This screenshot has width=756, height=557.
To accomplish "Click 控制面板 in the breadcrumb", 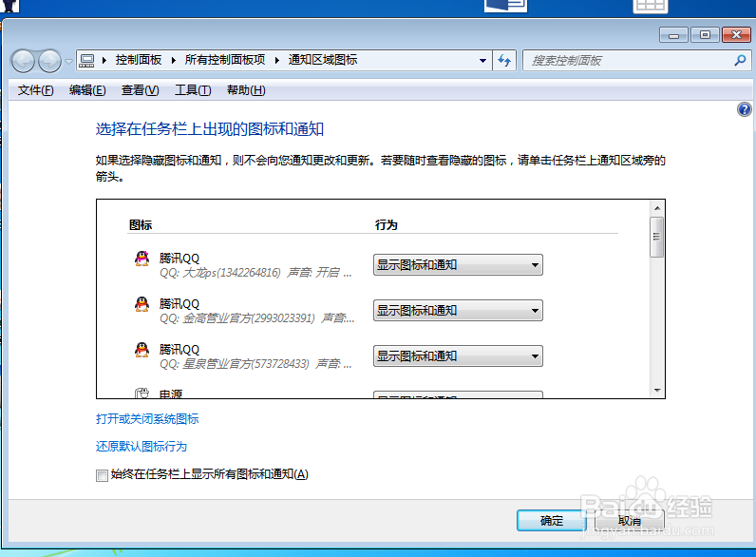I will pos(139,60).
